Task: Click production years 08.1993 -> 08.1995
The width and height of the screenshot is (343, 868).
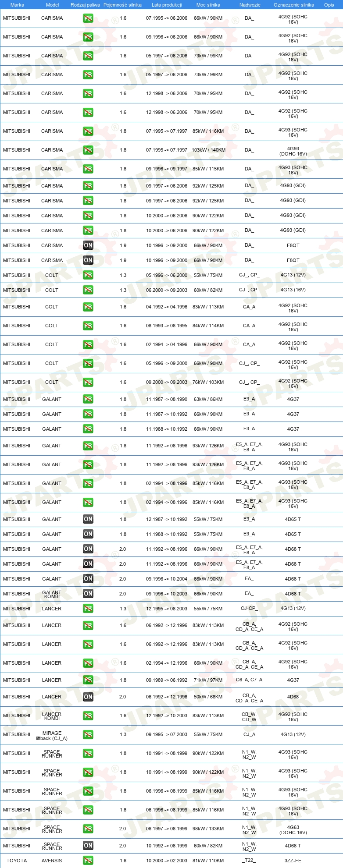Action: pyautogui.click(x=167, y=326)
